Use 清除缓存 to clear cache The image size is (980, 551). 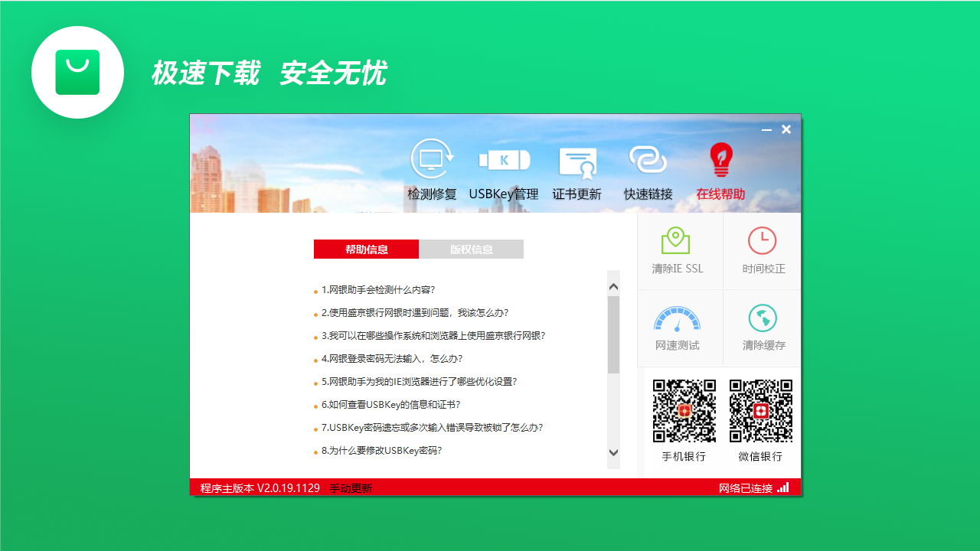click(x=762, y=328)
